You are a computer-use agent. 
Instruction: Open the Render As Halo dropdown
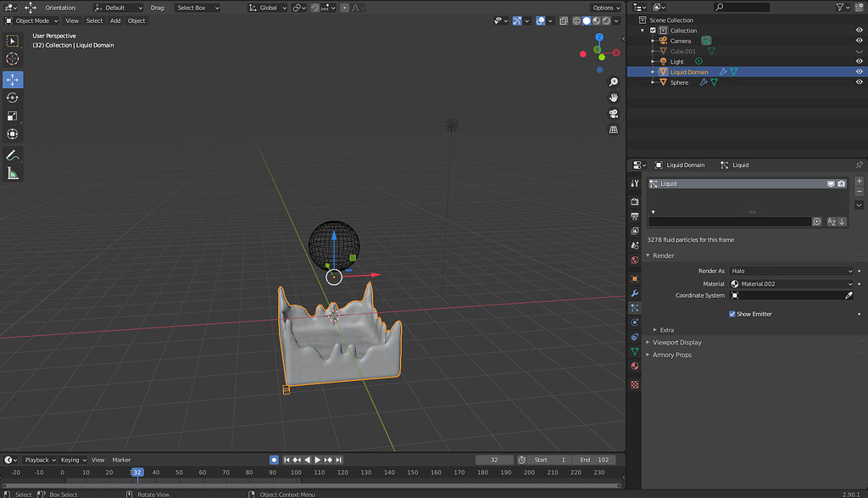(792, 271)
